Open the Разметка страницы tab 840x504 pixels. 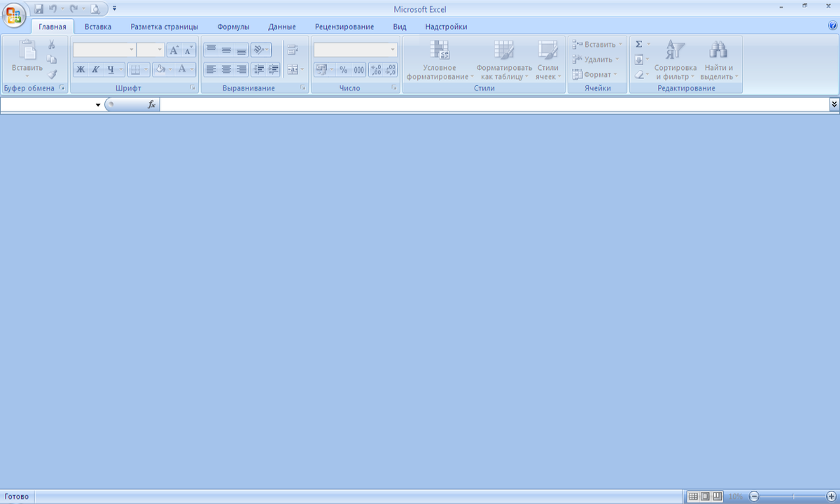click(x=164, y=27)
